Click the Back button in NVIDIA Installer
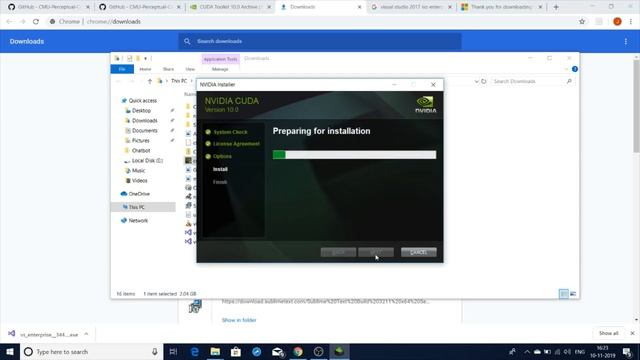 (338, 252)
